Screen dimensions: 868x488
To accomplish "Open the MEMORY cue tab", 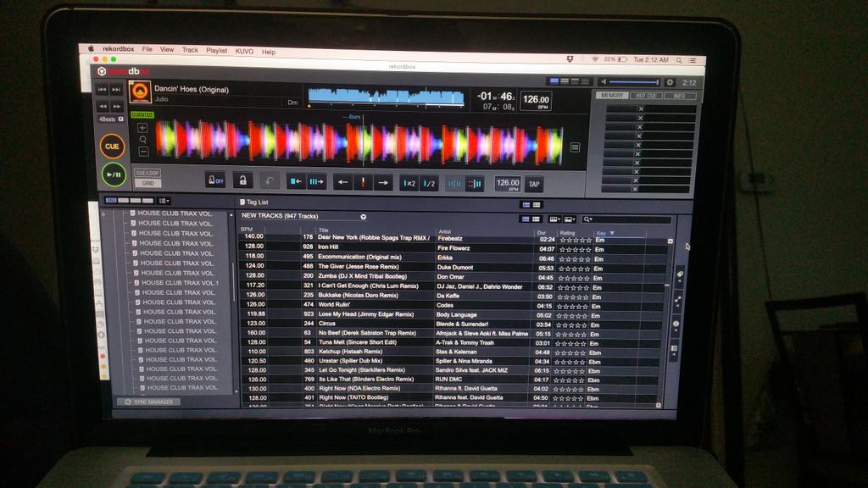I will tap(612, 95).
